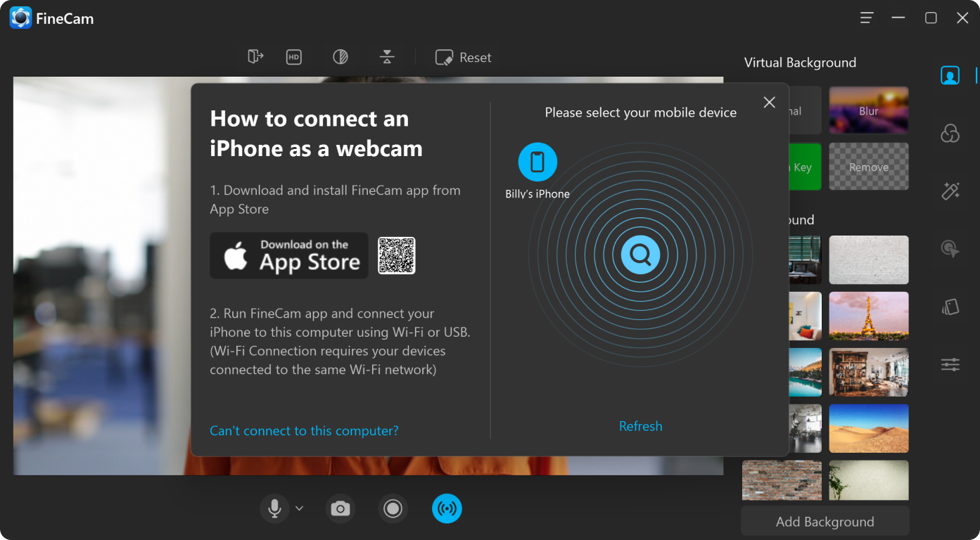Viewport: 980px width, 540px height.
Task: Choose the plain wall with plant background
Action: pyautogui.click(x=869, y=480)
